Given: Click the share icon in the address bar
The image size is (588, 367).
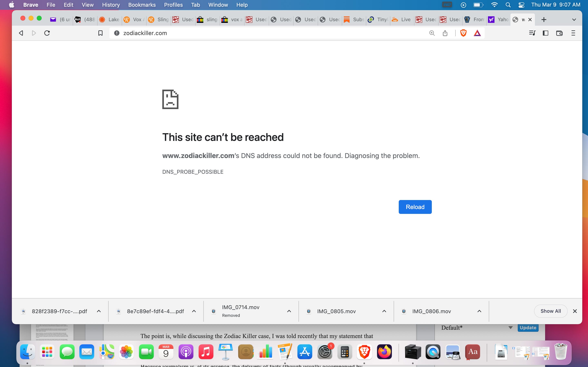Looking at the screenshot, I should [445, 33].
